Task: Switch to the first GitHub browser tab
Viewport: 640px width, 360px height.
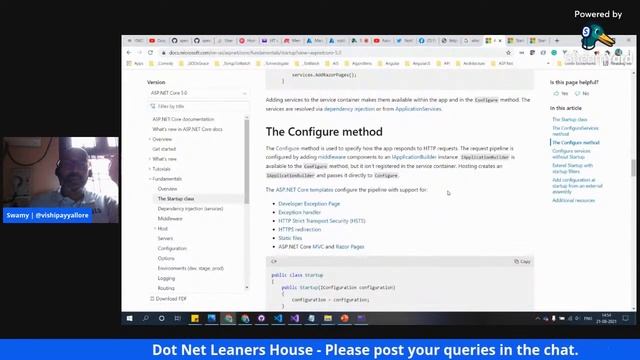Action: pyautogui.click(x=180, y=40)
